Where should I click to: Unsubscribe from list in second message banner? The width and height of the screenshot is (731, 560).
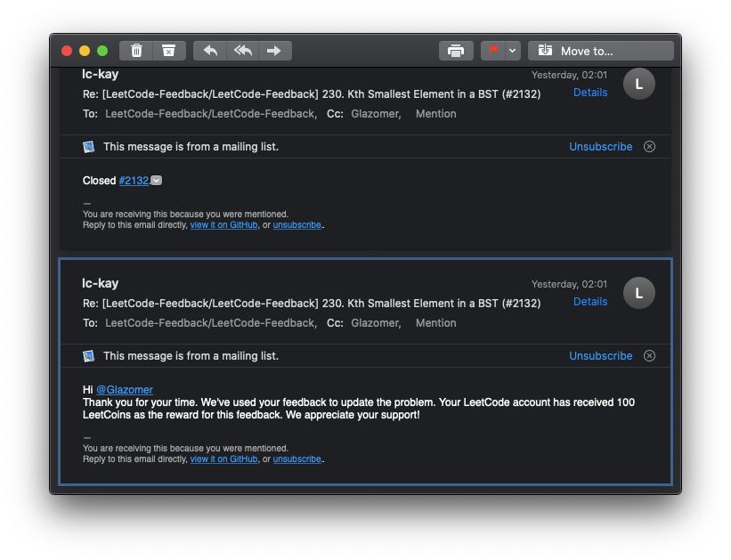coord(600,356)
